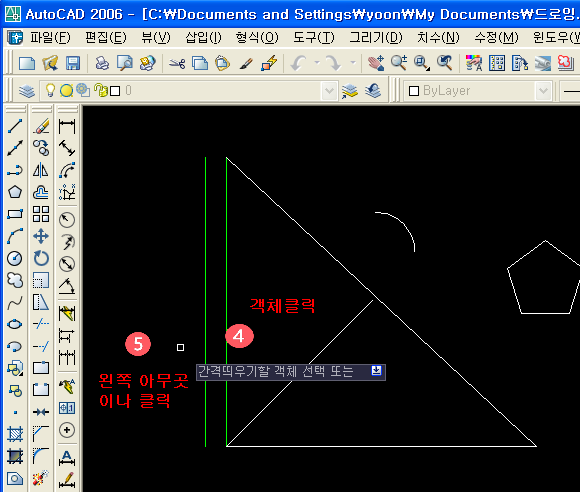The image size is (580, 492).
Task: Select the Center Mark dimension tool
Action: 67,430
